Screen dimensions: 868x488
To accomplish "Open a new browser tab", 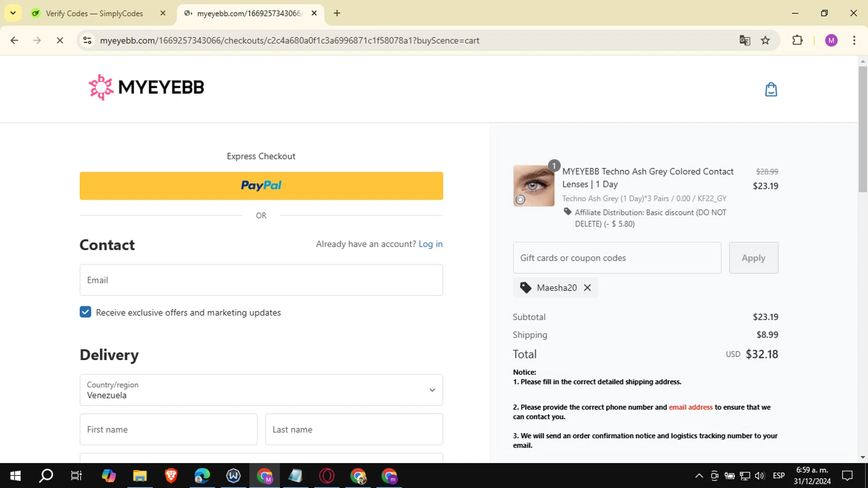I will point(337,13).
